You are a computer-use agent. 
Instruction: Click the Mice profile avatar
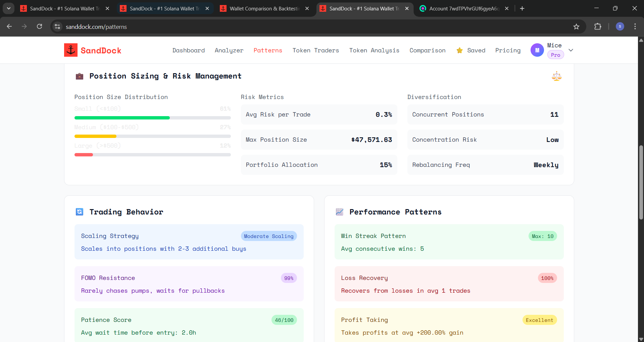(x=537, y=50)
